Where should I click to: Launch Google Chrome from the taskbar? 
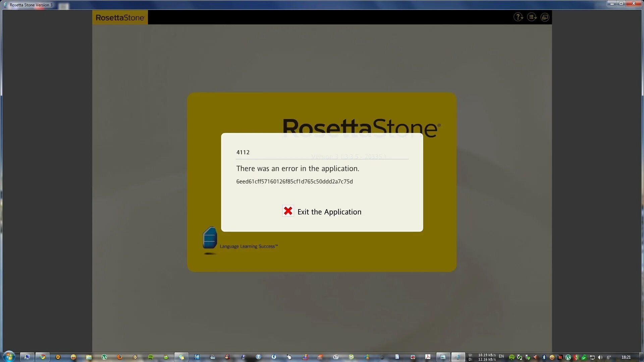[x=43, y=357]
